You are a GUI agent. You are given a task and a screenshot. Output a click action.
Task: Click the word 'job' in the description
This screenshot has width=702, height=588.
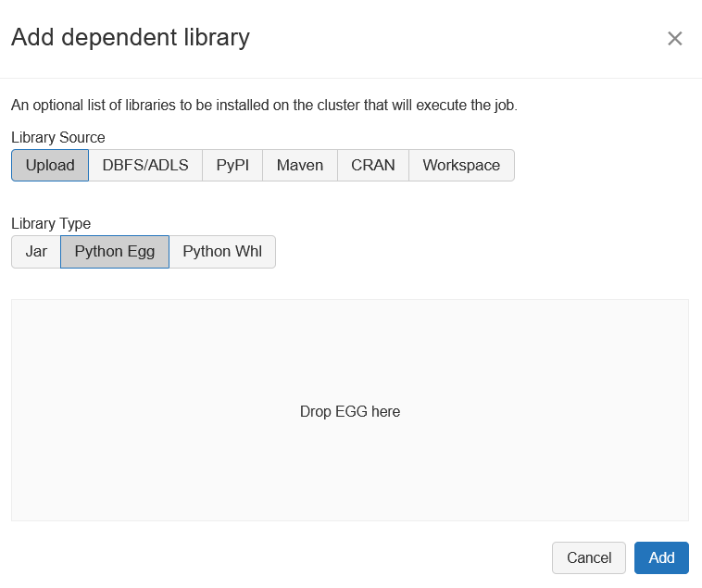click(502, 106)
